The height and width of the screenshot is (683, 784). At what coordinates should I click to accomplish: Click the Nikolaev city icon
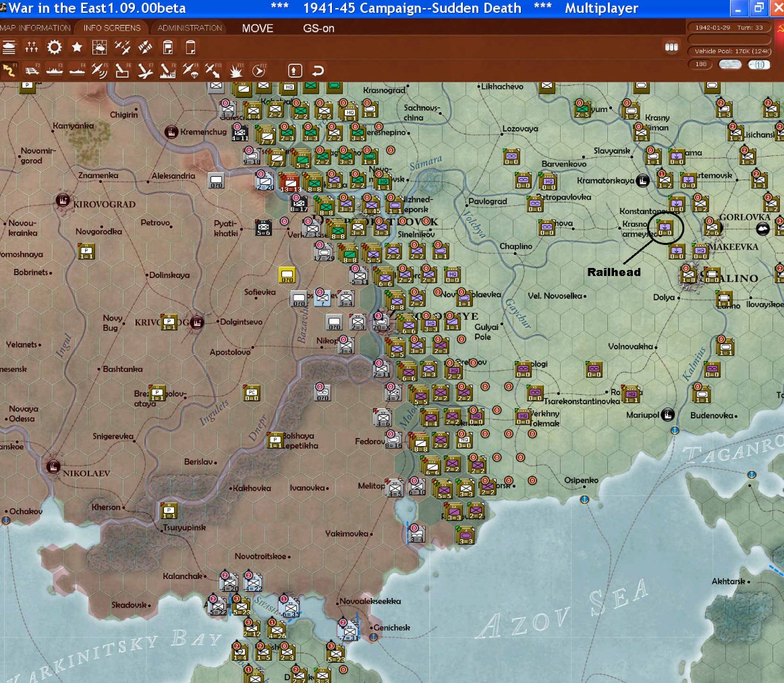click(x=53, y=466)
